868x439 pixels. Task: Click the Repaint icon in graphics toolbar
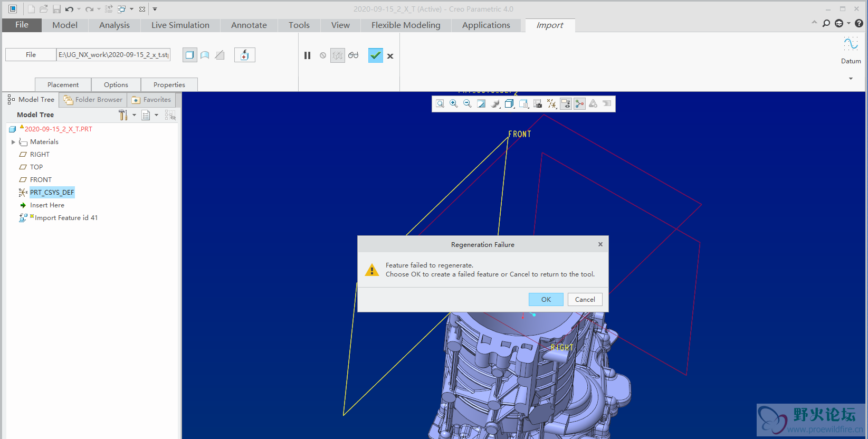tap(481, 104)
